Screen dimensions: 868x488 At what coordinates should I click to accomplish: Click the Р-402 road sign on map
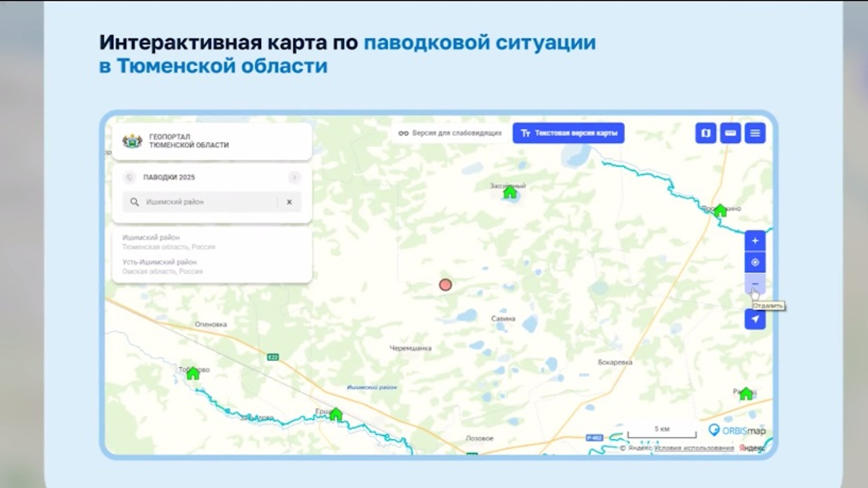[x=594, y=438]
